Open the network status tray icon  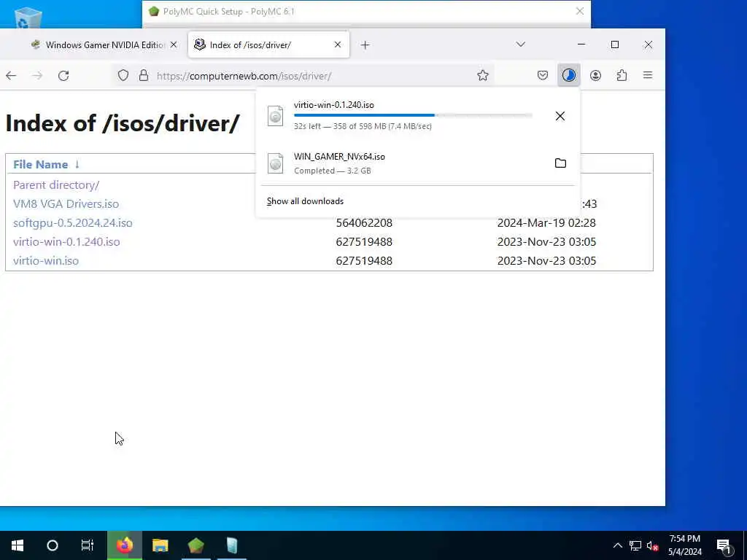coord(635,545)
